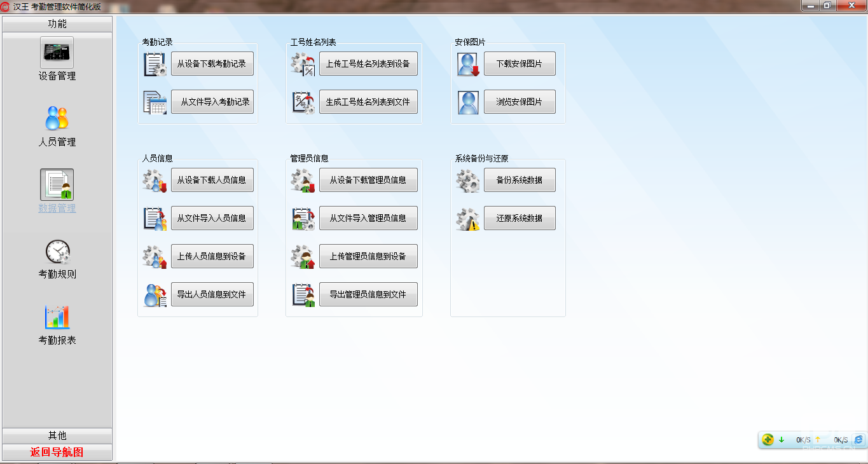
Task: Click calendar icon beside 从文件导入考勤记录
Action: click(155, 102)
